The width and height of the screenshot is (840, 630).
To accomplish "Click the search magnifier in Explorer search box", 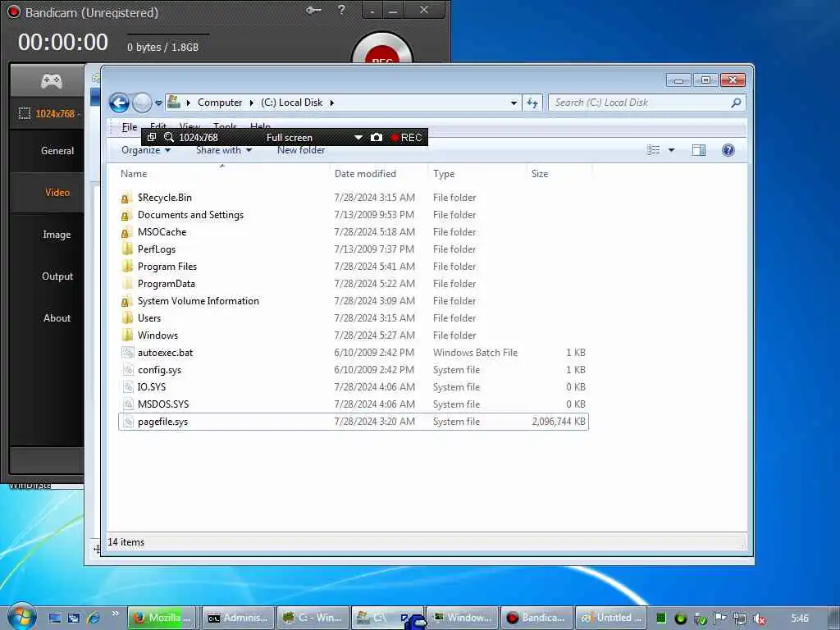I will pos(736,103).
